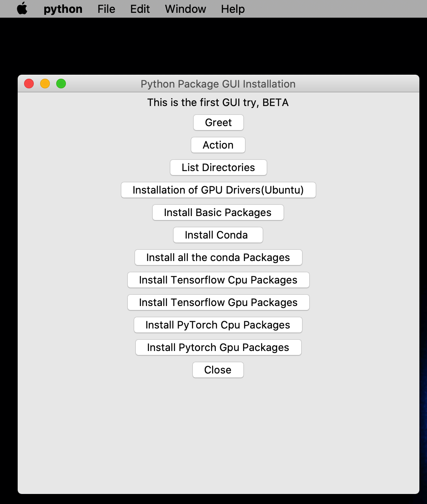Start Installation of GPU Drivers(Ubuntu)

(x=218, y=190)
